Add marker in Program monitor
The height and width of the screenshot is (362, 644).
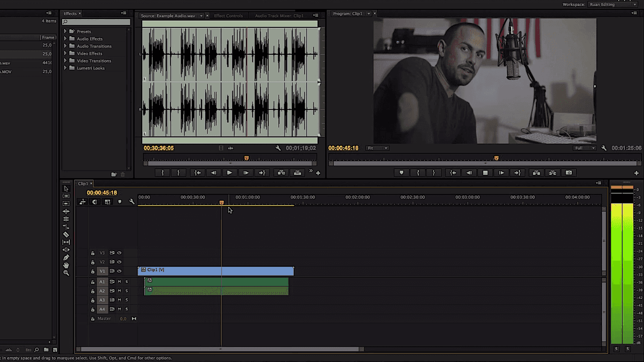point(401,173)
